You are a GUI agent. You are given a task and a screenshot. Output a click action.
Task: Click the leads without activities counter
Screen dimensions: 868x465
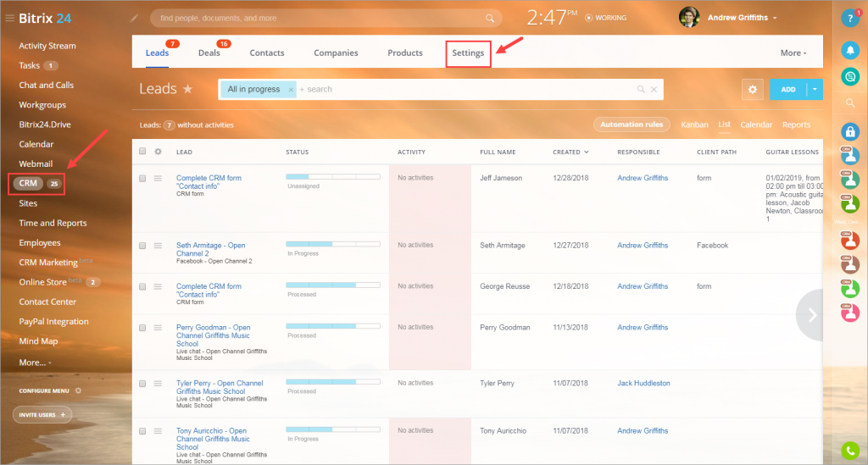[170, 125]
